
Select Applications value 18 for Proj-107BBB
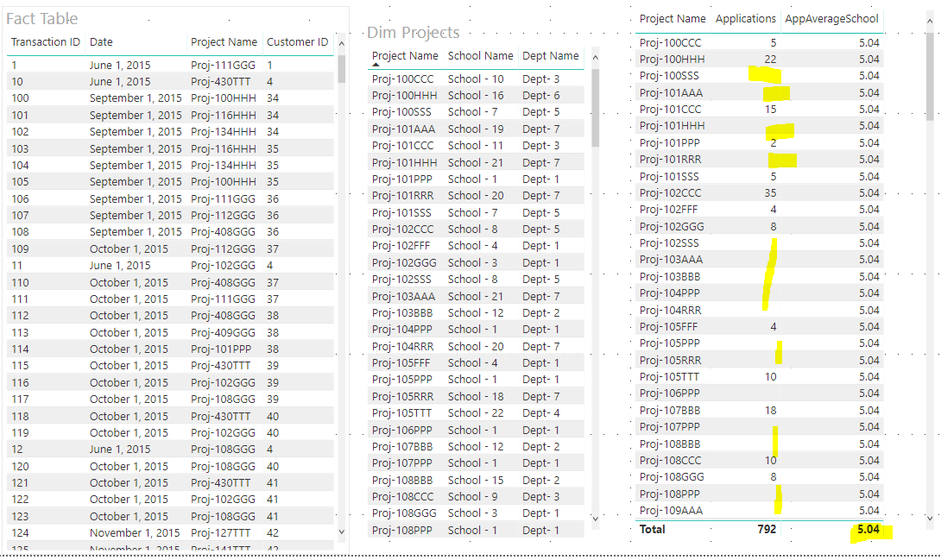coord(770,411)
